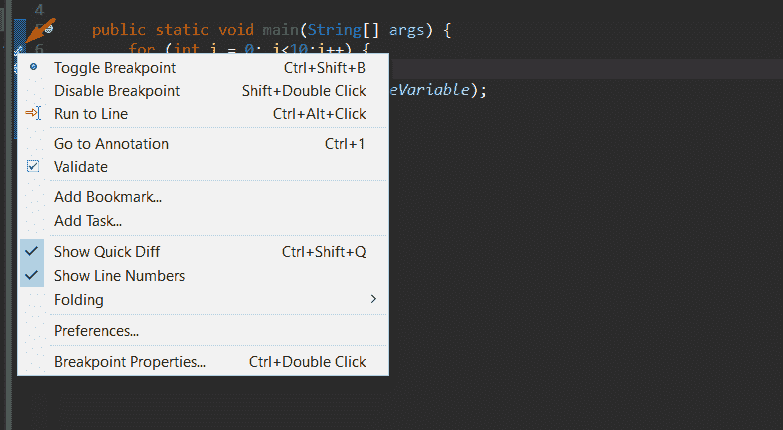Open Go to Annotation entry
This screenshot has height=430, width=783.
coord(203,143)
